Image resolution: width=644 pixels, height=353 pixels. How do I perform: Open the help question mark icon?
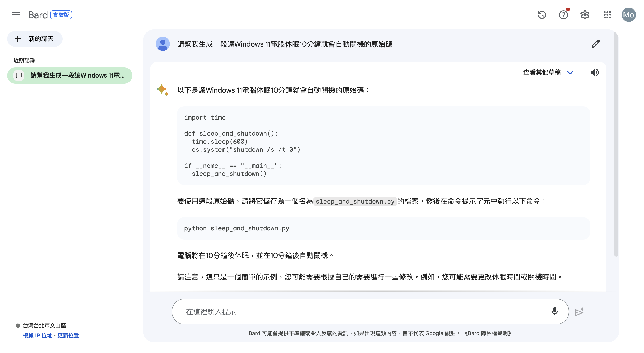point(563,15)
